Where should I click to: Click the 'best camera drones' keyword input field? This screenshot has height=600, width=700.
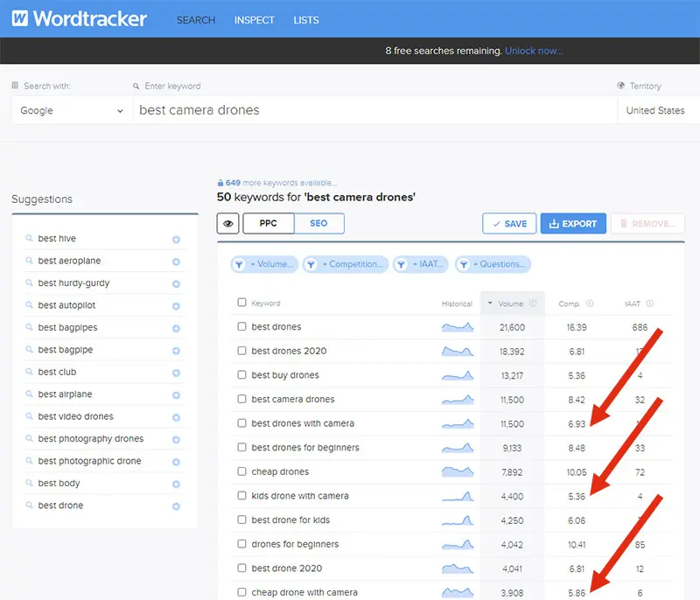coord(375,110)
